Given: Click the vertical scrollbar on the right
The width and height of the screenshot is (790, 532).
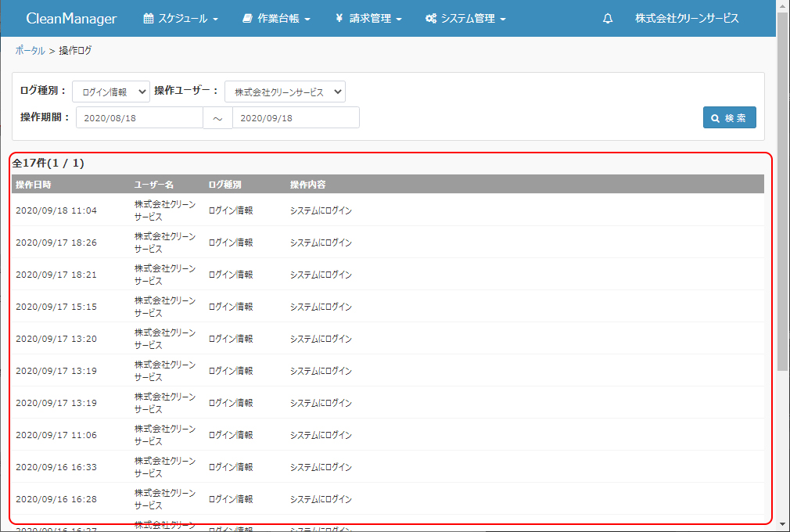Looking at the screenshot, I should pos(783,196).
